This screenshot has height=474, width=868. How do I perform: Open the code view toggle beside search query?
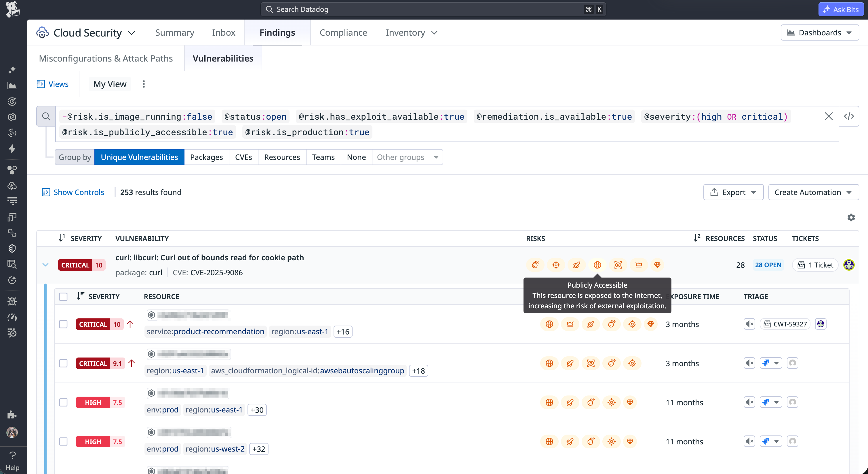click(x=849, y=116)
